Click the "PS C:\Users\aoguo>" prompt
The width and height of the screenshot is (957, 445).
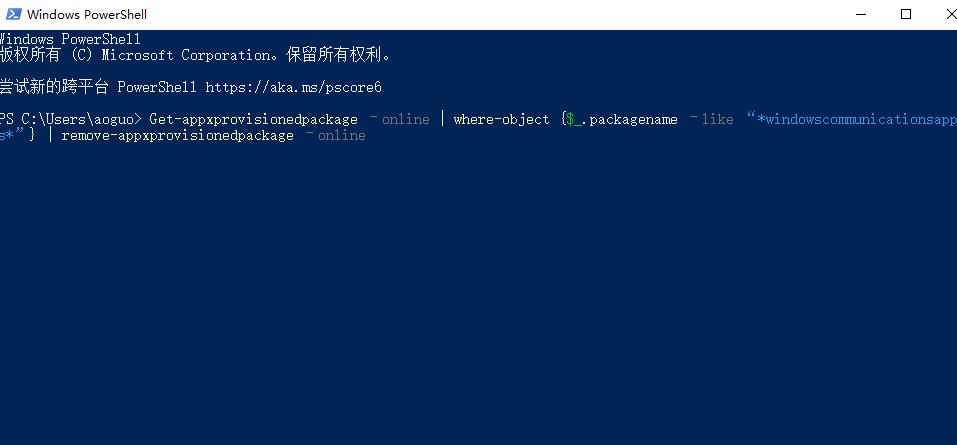(x=72, y=119)
